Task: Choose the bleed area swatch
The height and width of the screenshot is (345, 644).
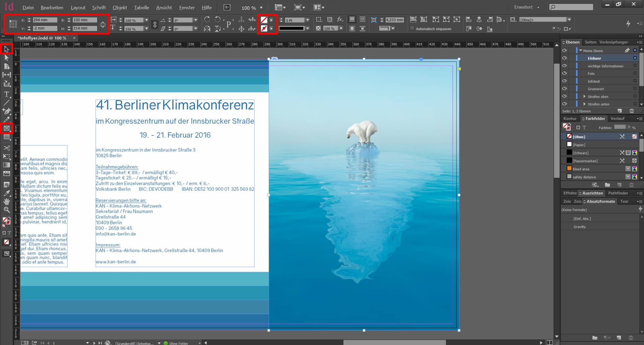Action: tap(581, 169)
